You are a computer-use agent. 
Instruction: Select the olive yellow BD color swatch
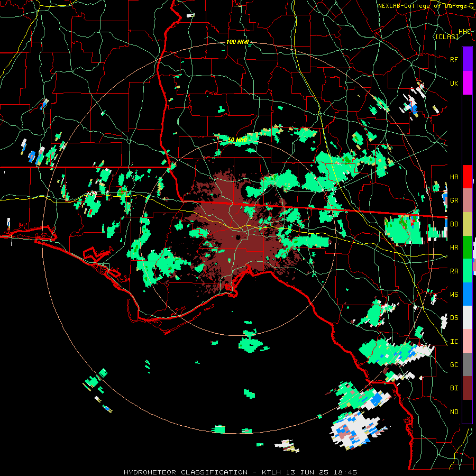467,224
